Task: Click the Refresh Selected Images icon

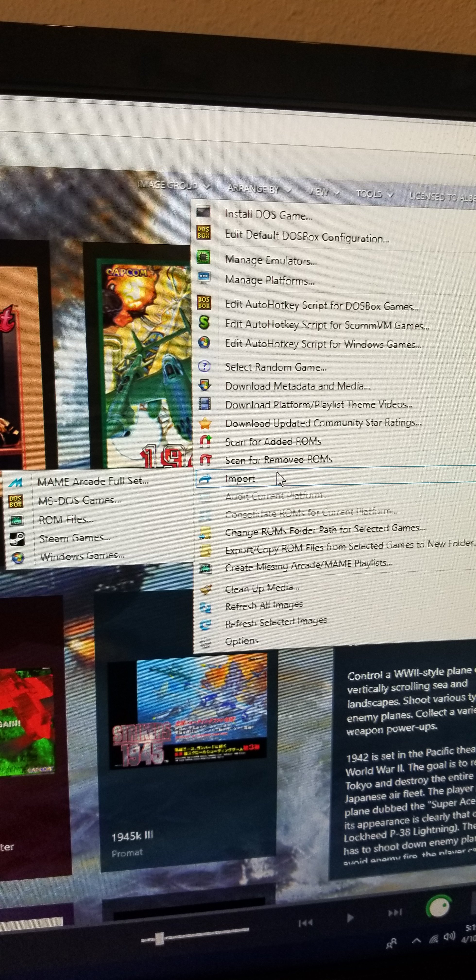Action: [x=205, y=625]
